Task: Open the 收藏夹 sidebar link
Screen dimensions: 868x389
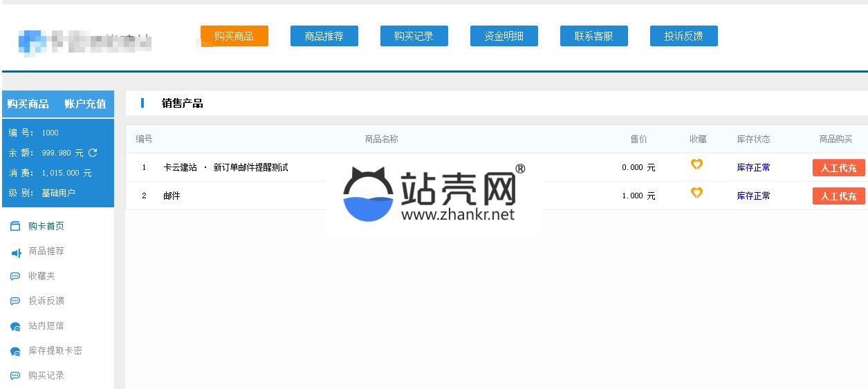Action: [41, 276]
